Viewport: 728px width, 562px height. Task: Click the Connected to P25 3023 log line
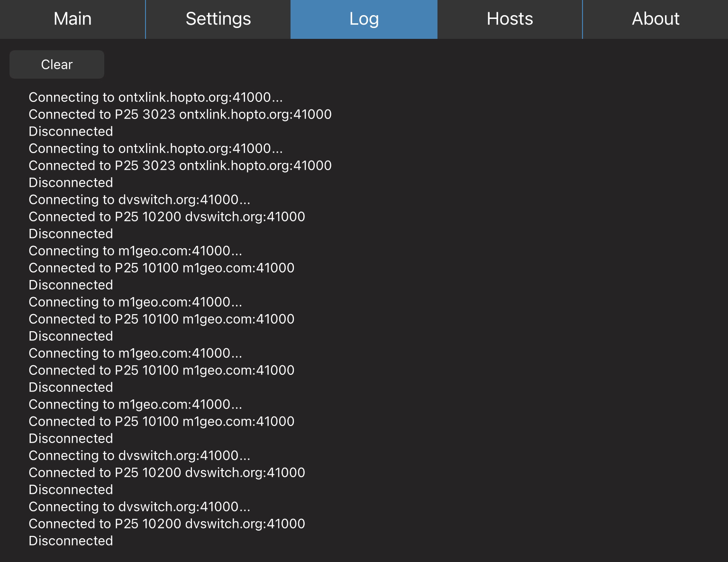180,114
